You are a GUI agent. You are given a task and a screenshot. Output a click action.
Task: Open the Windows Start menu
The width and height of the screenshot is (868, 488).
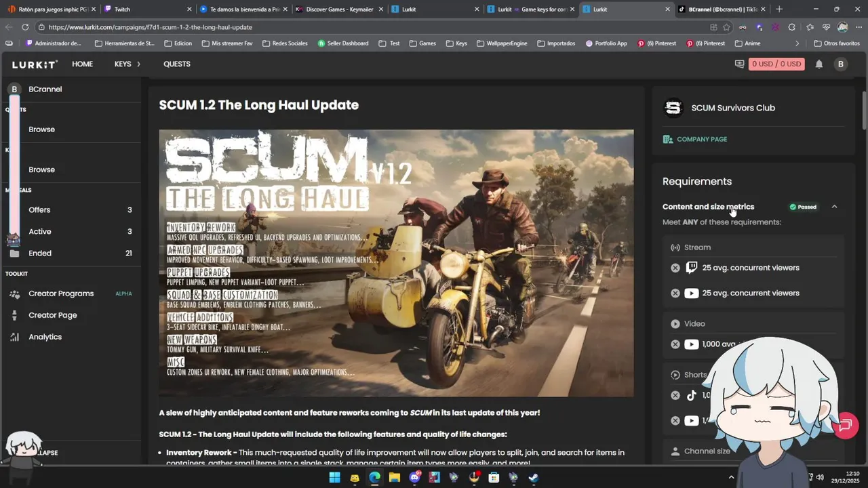click(x=334, y=477)
